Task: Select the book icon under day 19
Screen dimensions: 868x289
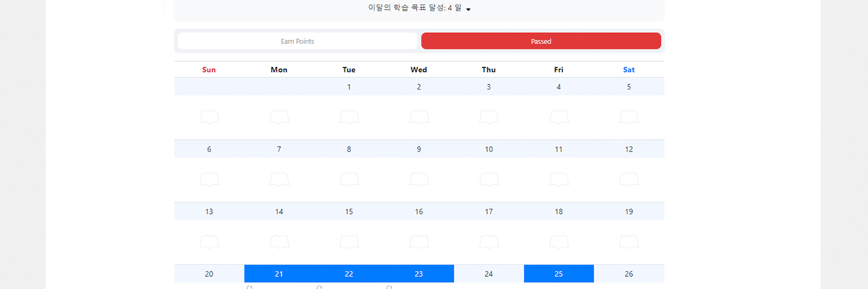Action: tap(628, 242)
